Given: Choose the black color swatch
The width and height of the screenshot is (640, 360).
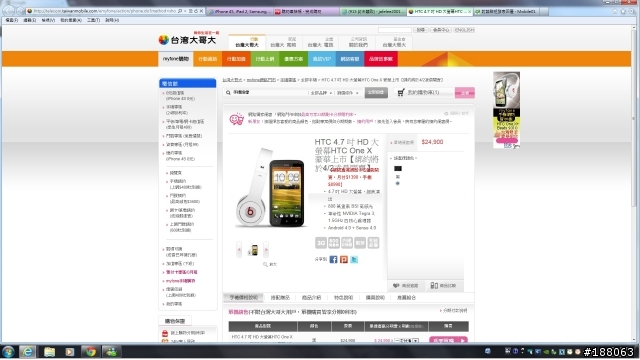Looking at the screenshot, I should [x=398, y=168].
